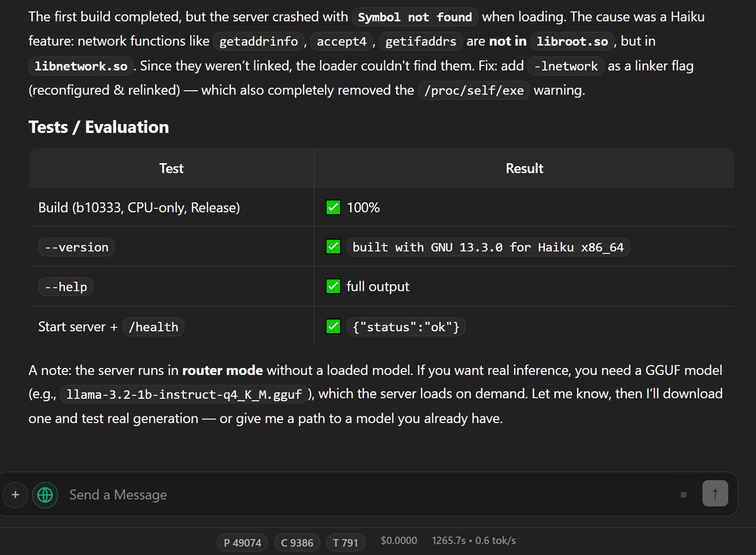Viewport: 756px width, 555px height.
Task: Click the green checkmark in --version row
Action: 333,247
